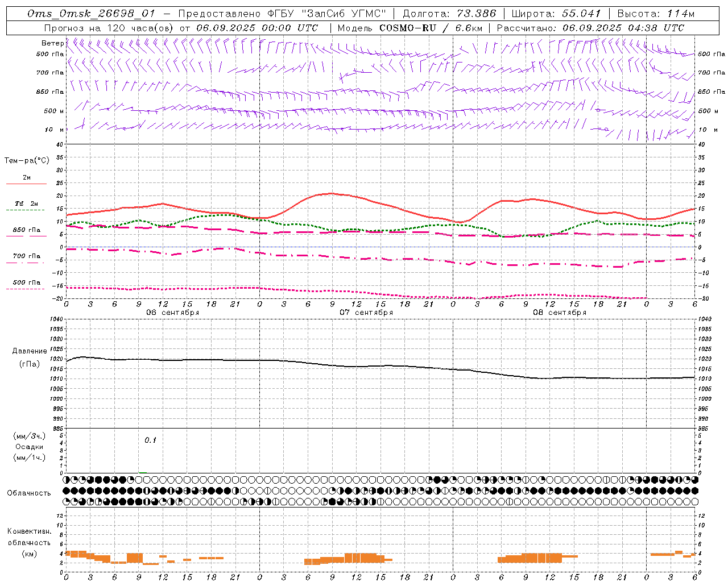Click the Td 2м dew point legend label
728x582 pixels.
26,203
